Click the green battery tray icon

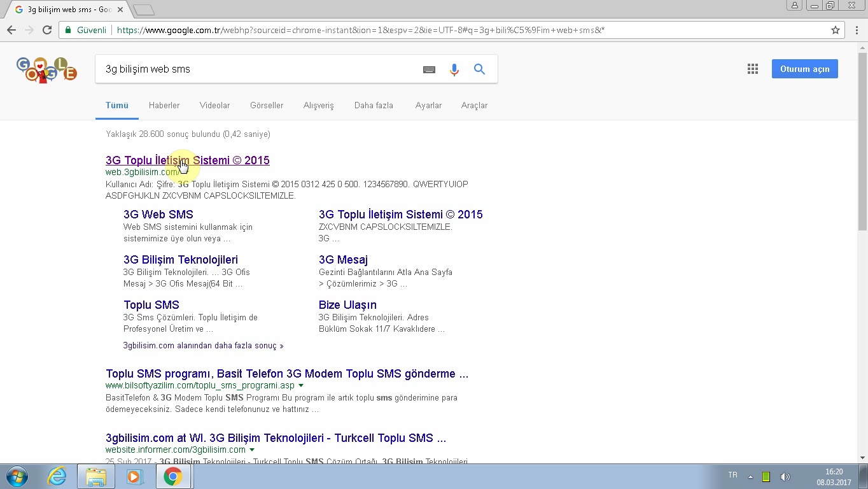[766, 477]
